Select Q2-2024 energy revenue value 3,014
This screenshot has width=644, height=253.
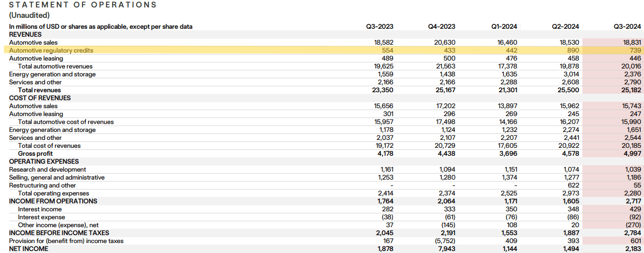[x=570, y=74]
